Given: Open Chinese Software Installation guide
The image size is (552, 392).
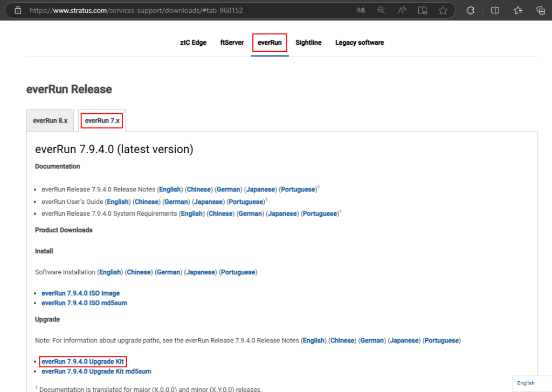Looking at the screenshot, I should (139, 272).
